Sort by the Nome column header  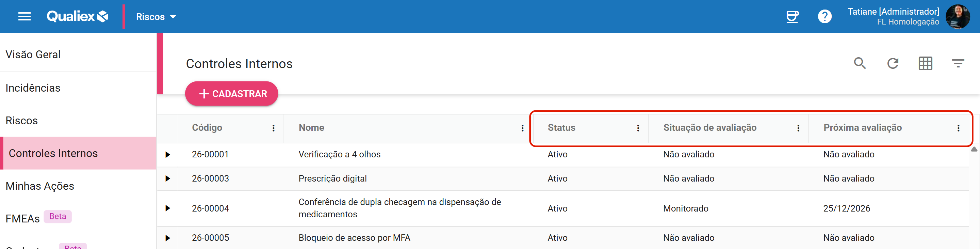[311, 127]
